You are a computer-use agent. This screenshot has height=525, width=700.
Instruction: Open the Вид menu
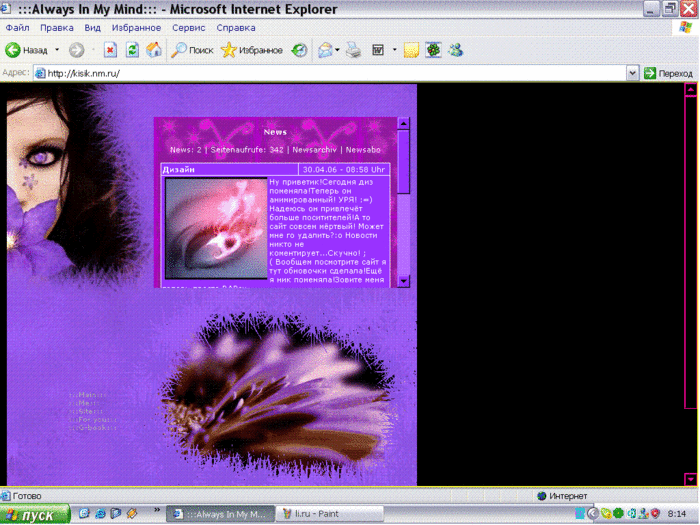click(92, 28)
